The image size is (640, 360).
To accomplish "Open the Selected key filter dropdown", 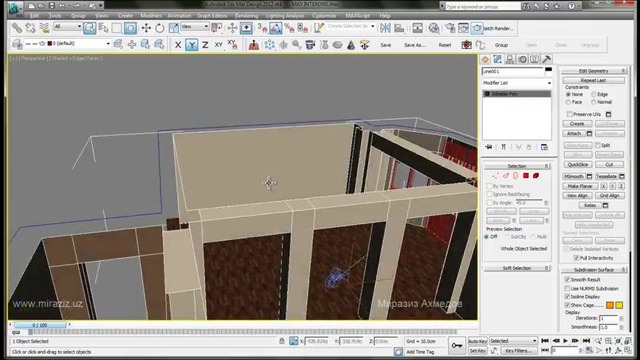I will coord(513,341).
